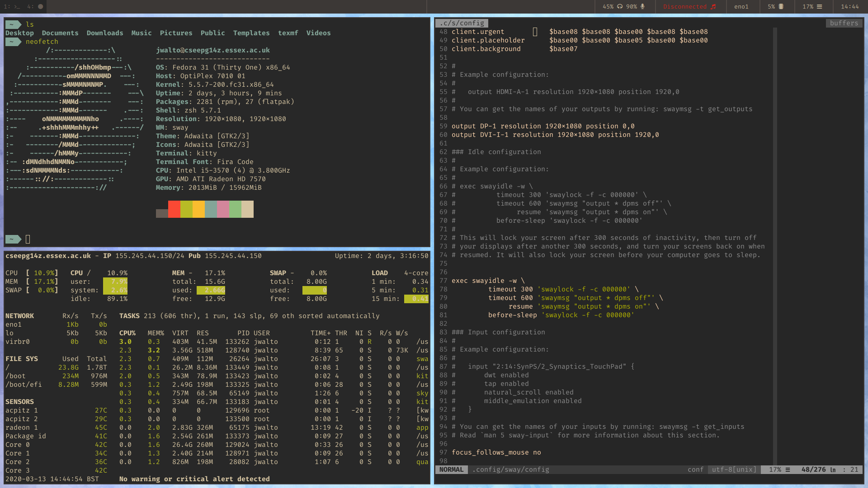Click the red music note icon

tap(713, 7)
